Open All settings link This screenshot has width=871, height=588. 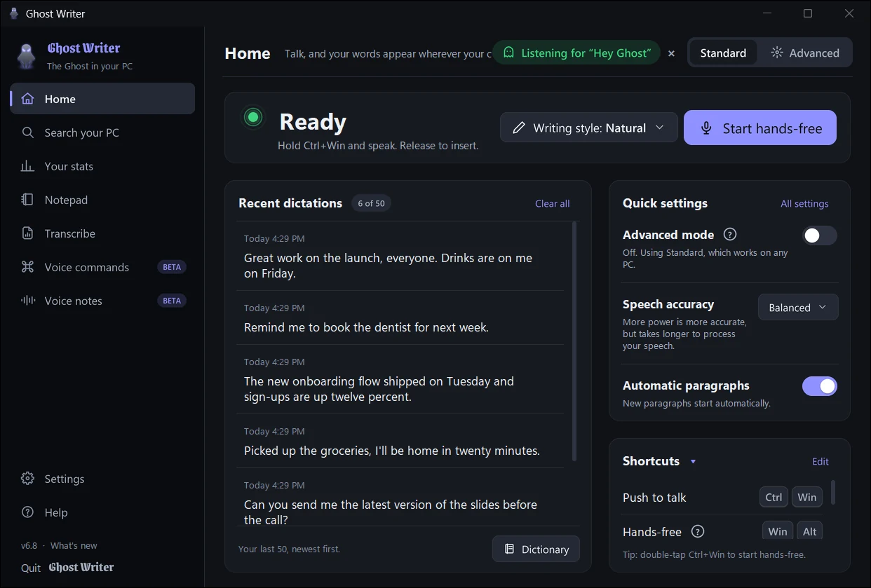point(804,203)
